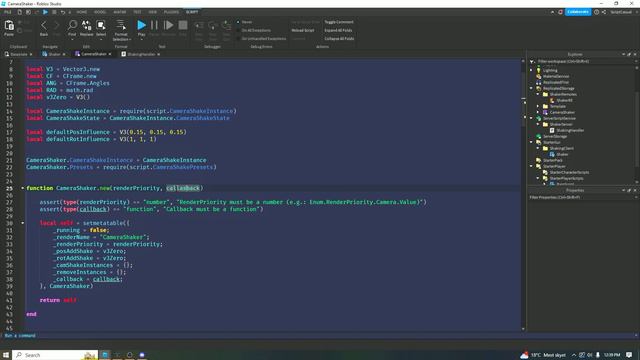
Task: Click the Paste clipboard icon
Action: pos(9,26)
